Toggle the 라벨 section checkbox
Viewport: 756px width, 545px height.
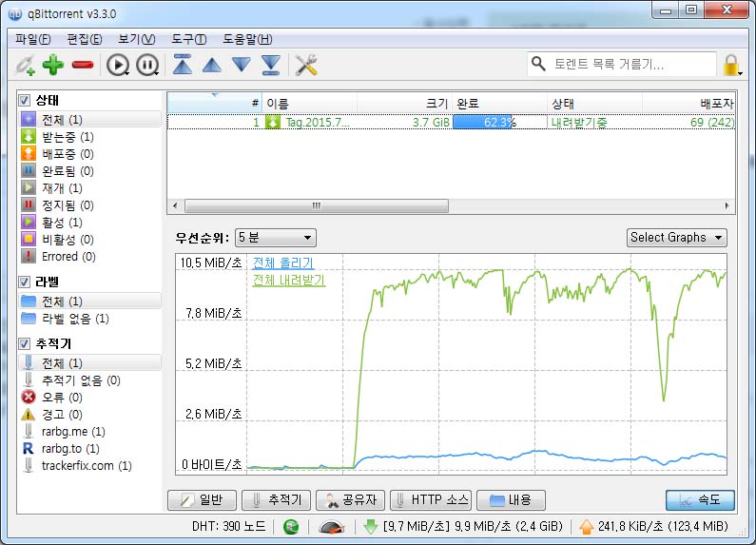point(25,282)
